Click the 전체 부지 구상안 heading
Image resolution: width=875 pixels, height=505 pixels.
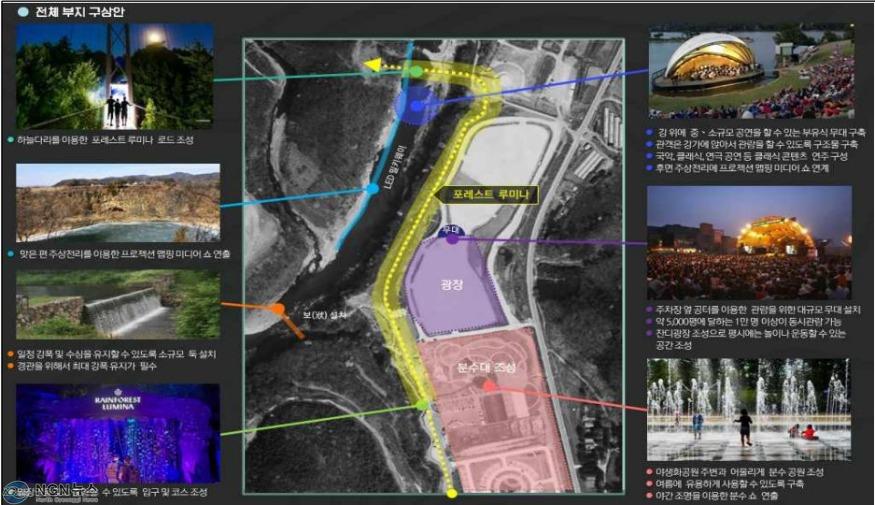(x=79, y=11)
